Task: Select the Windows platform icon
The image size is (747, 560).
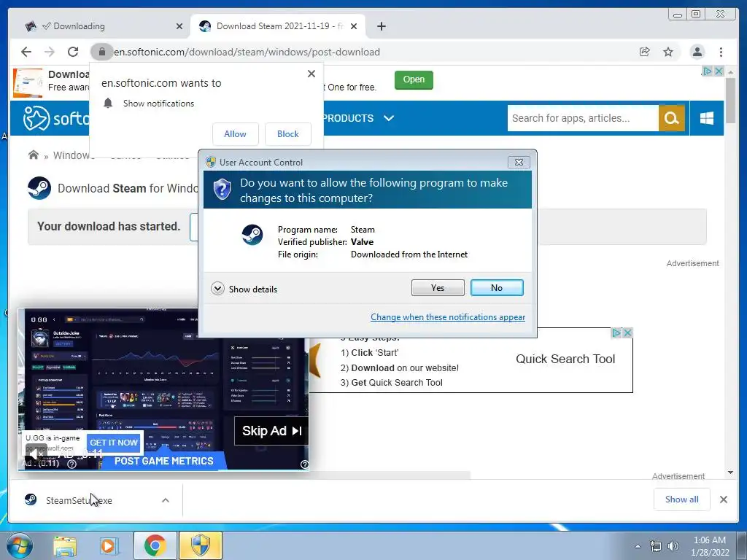Action: click(x=706, y=118)
